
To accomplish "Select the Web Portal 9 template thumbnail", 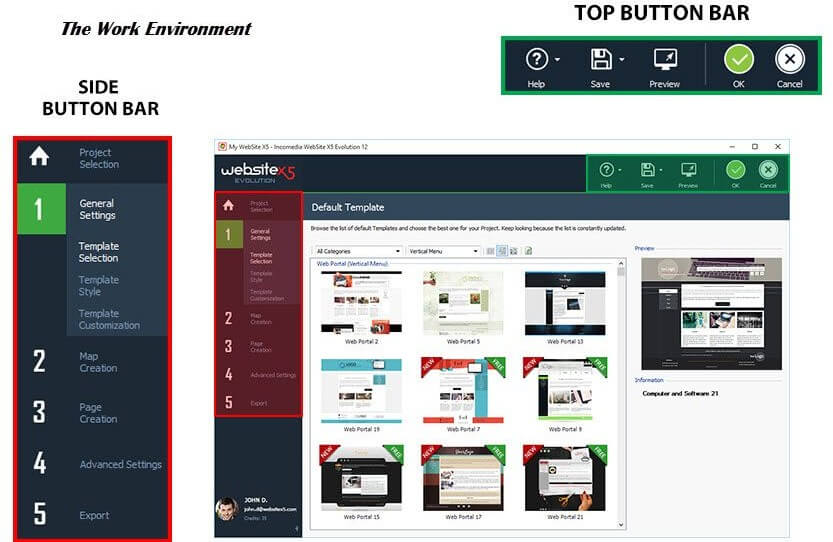I will (565, 391).
